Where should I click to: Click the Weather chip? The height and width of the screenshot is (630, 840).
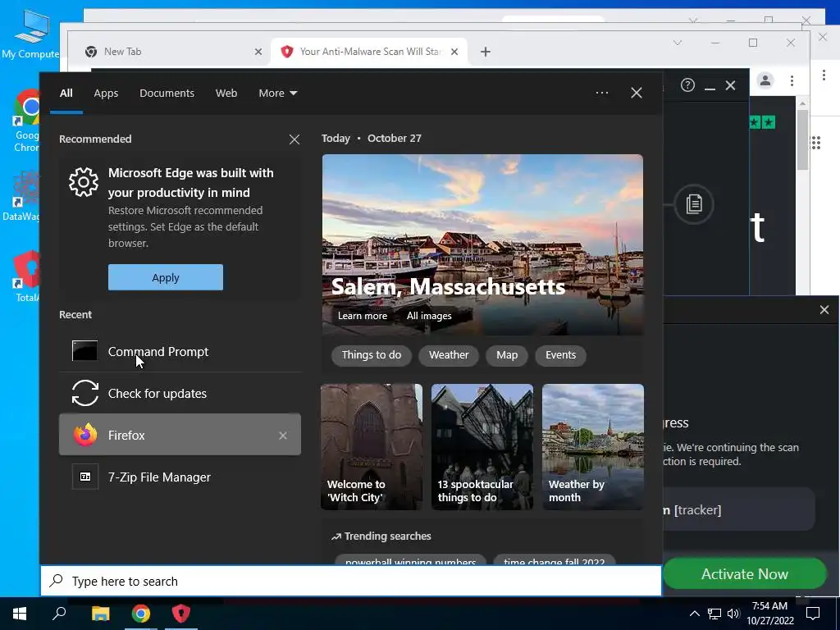coord(449,354)
